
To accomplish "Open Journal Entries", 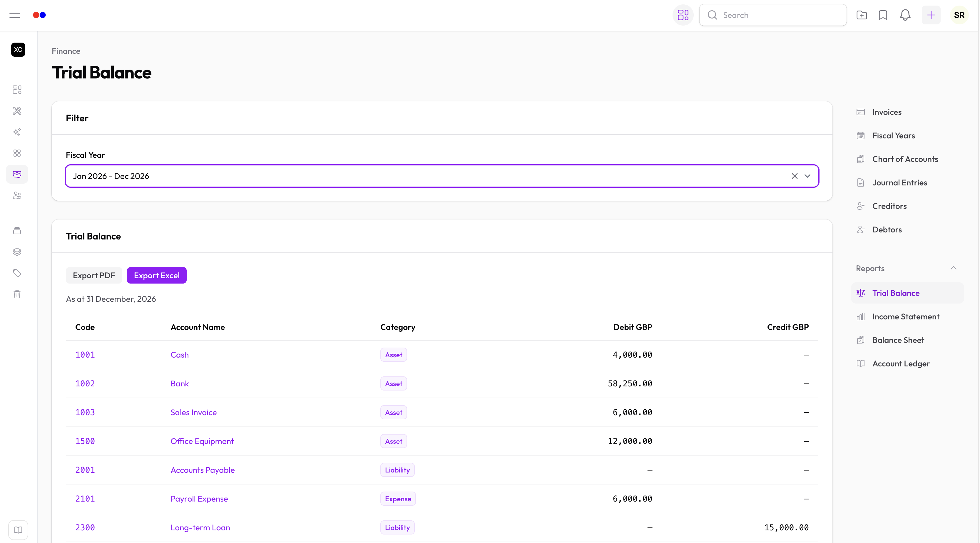I will [907, 182].
